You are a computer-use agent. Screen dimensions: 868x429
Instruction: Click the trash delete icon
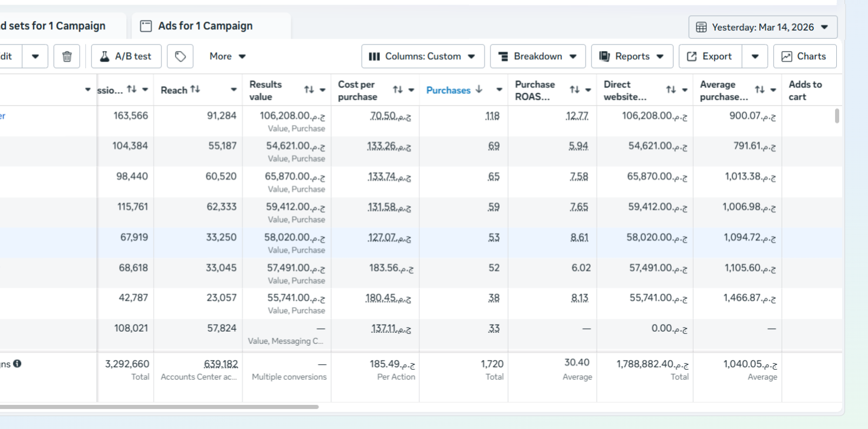(67, 56)
